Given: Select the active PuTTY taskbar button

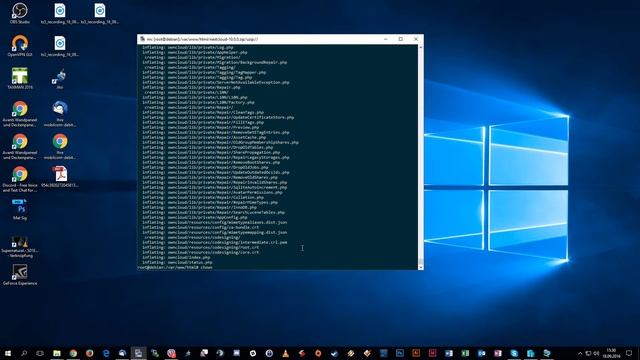Looking at the screenshot, I should tap(138, 353).
